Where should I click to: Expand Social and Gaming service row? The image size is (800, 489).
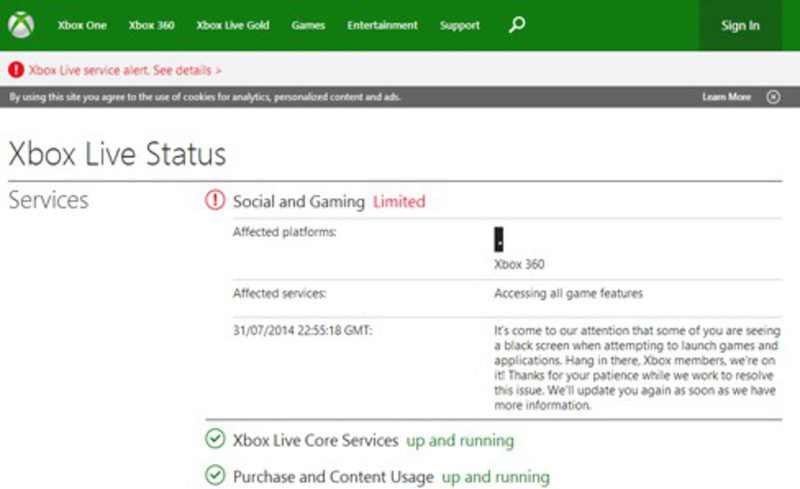pyautogui.click(x=493, y=201)
